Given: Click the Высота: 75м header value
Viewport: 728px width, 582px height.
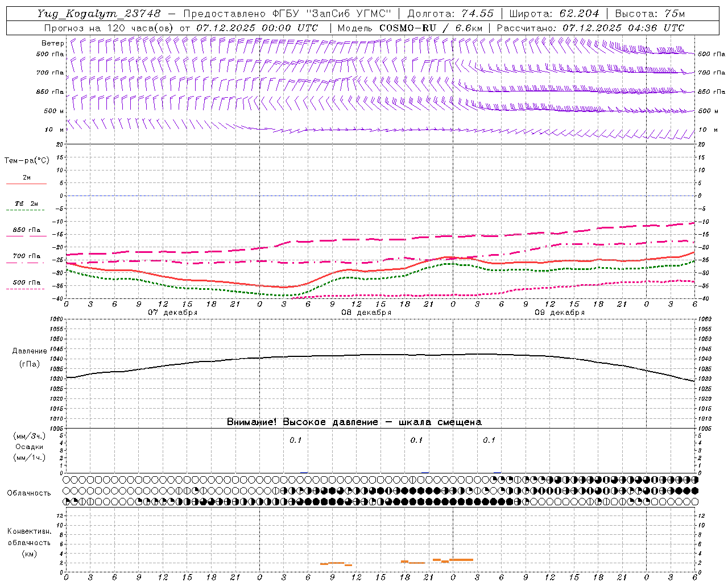Looking at the screenshot, I should 650,14.
